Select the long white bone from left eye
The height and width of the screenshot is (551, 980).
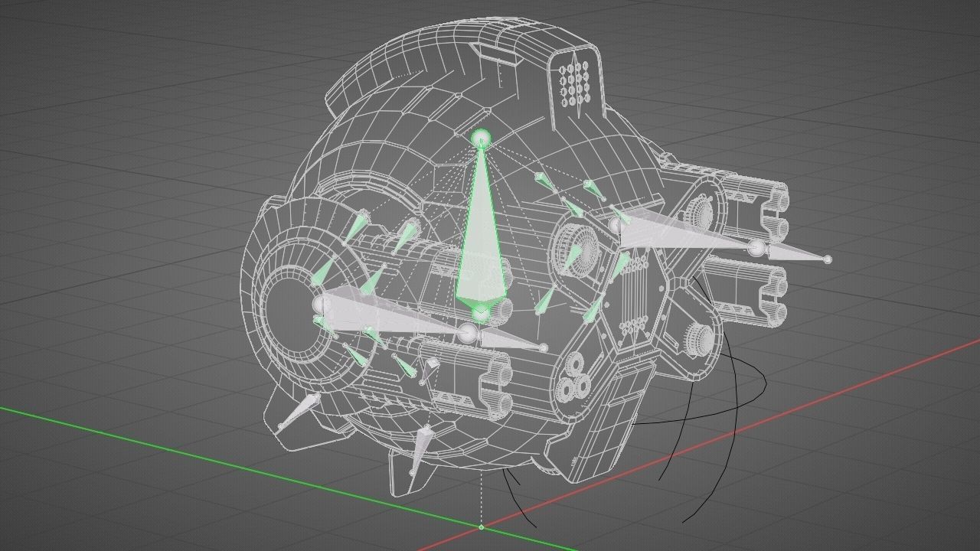click(x=394, y=315)
